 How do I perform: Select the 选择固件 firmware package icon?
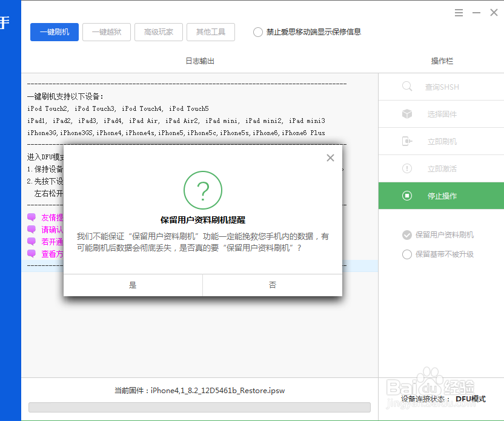(408, 114)
